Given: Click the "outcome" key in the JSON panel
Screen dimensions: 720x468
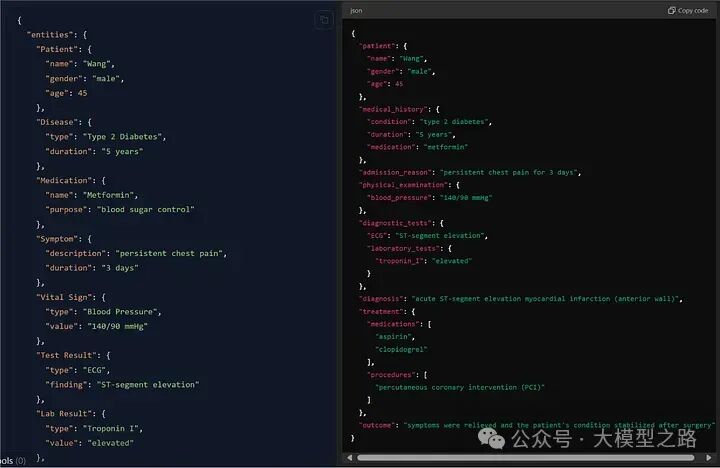Looking at the screenshot, I should tap(379, 425).
